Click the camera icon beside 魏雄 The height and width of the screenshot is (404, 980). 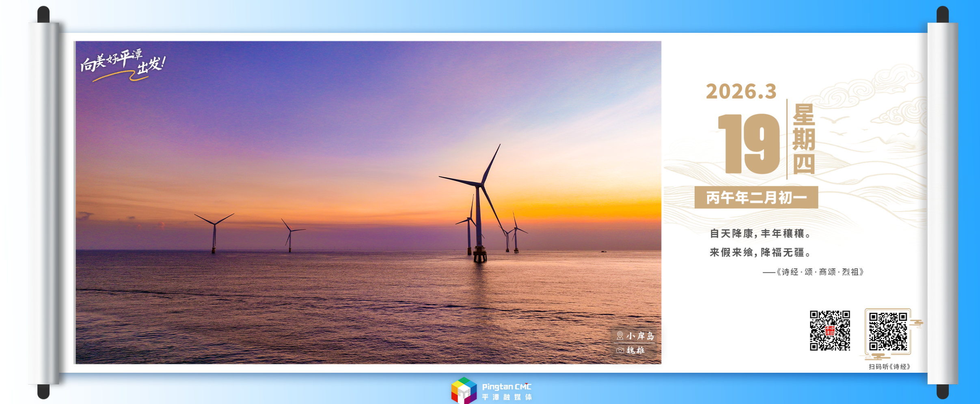pos(620,350)
